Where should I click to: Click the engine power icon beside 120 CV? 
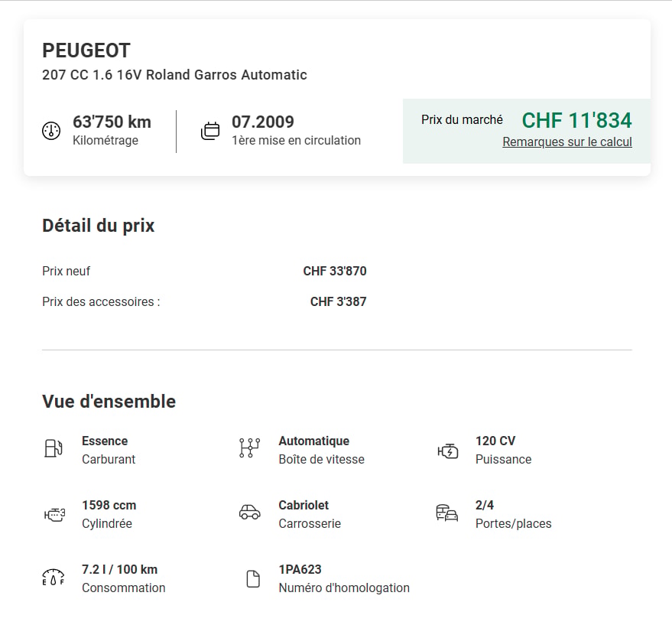(x=448, y=451)
